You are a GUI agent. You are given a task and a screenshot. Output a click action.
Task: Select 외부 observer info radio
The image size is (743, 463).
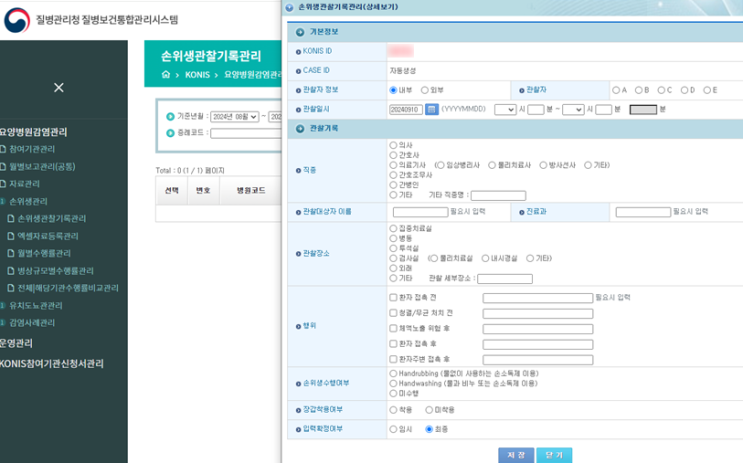pos(425,90)
